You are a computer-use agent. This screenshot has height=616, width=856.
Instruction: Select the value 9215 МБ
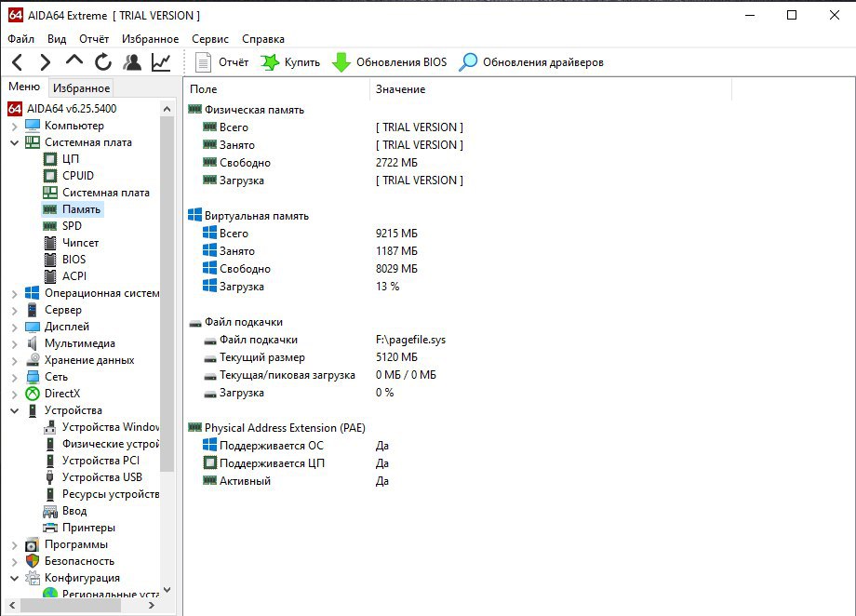tap(396, 234)
